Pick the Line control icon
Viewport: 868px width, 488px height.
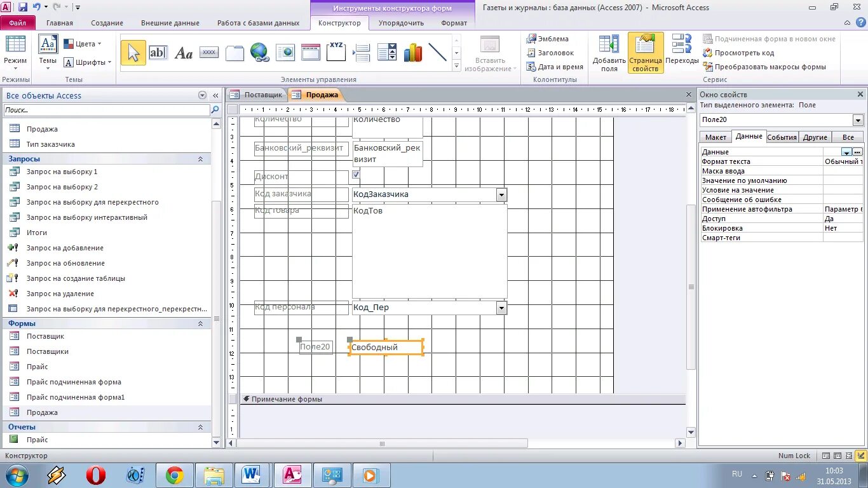tap(438, 53)
